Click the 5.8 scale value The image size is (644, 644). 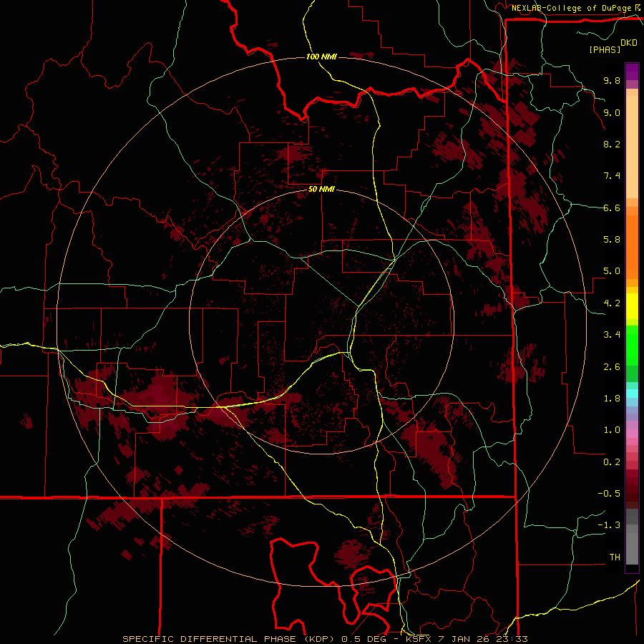(x=612, y=240)
